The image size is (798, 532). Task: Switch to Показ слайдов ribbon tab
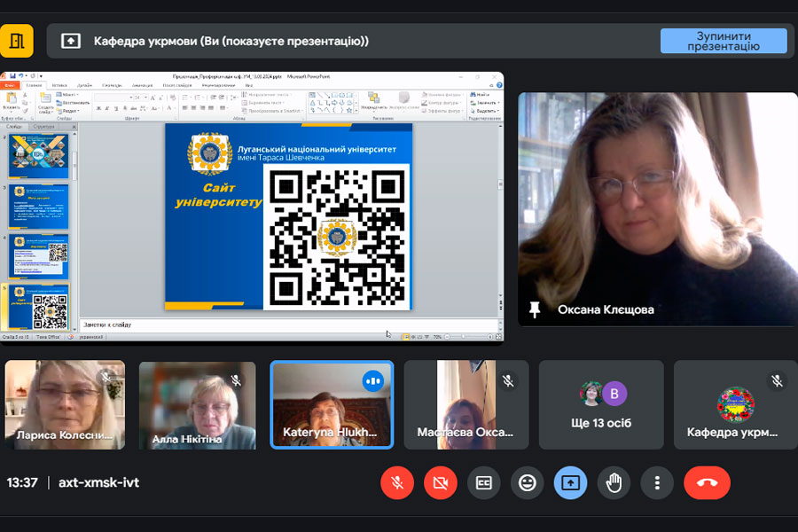[176, 85]
